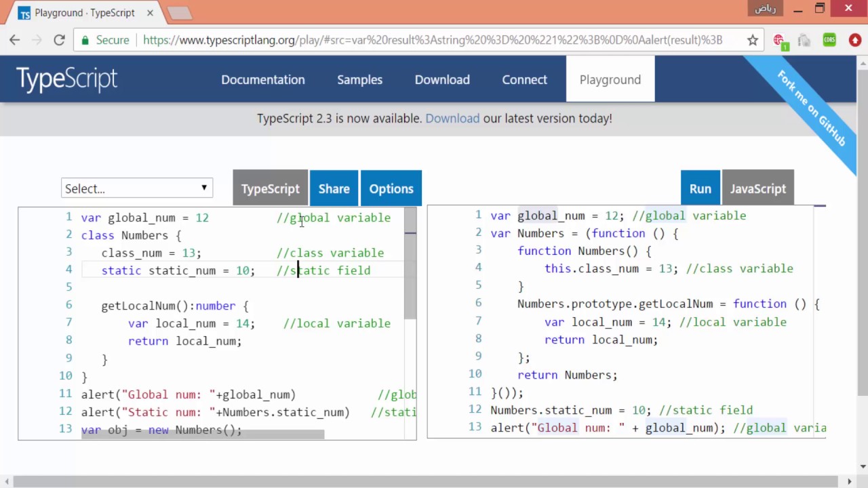This screenshot has width=868, height=488.
Task: Click 'class_num = 13;' in TypeScript editor
Action: (x=151, y=253)
